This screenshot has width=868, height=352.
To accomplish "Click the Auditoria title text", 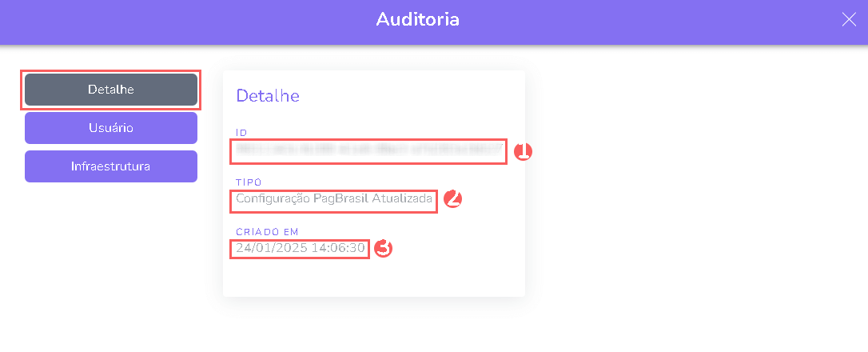I will click(x=417, y=19).
